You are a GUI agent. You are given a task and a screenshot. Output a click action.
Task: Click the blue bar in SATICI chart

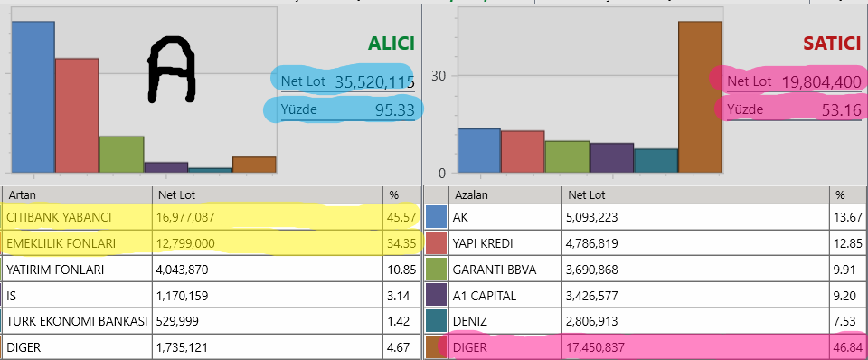click(479, 151)
